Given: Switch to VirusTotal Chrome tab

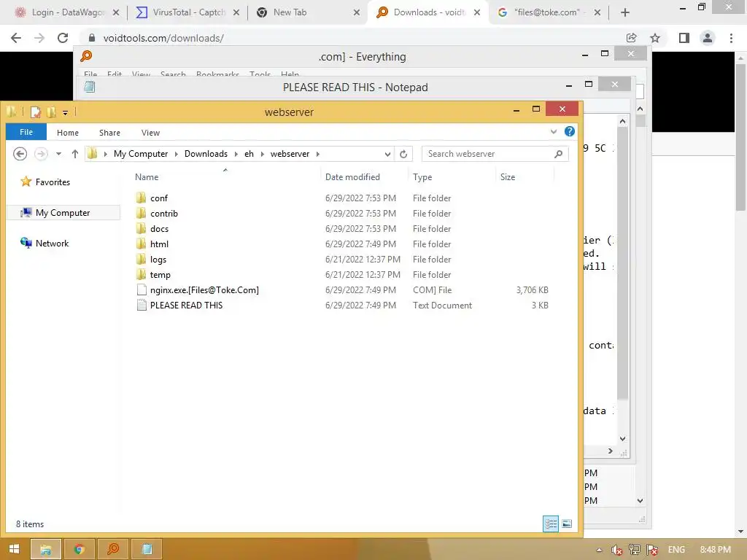Looking at the screenshot, I should pyautogui.click(x=188, y=12).
